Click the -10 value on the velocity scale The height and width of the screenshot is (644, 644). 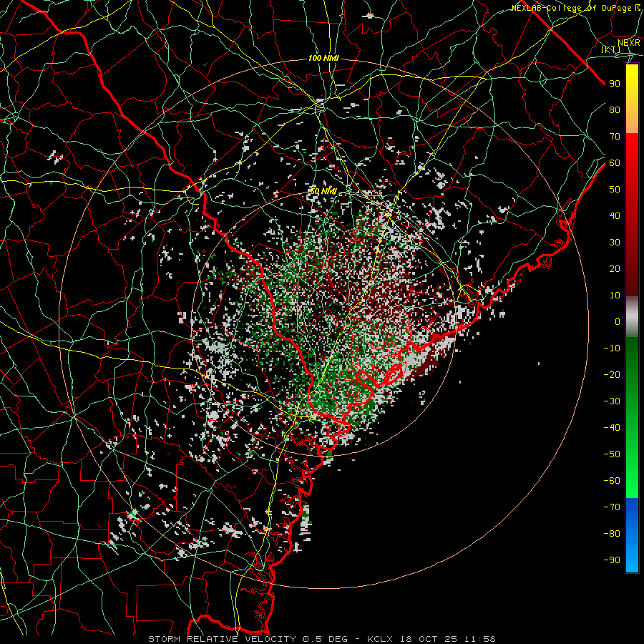[x=612, y=348]
